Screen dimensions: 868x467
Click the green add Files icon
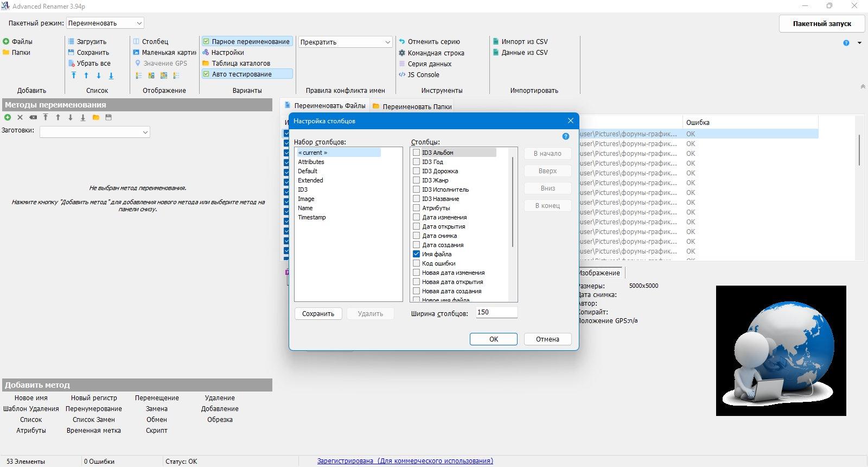6,41
